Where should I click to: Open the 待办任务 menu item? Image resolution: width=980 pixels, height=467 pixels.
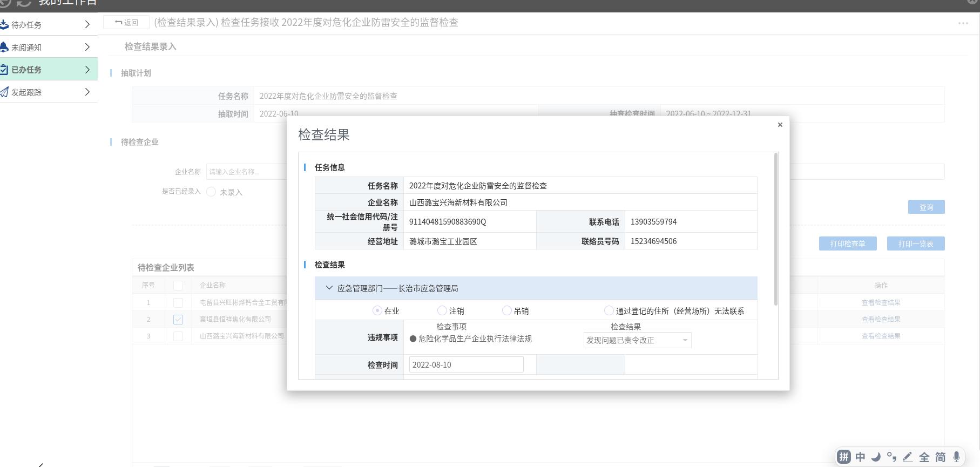[49, 24]
